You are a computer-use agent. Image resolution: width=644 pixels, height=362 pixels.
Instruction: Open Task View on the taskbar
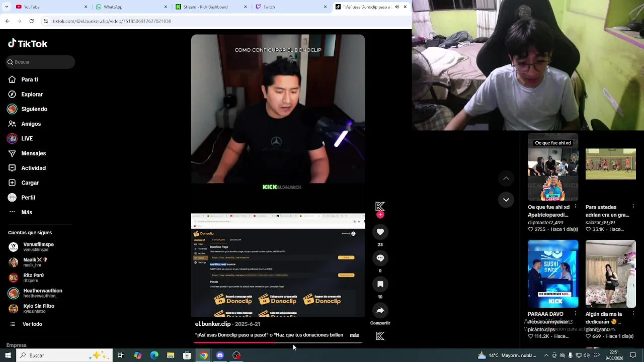click(x=121, y=355)
